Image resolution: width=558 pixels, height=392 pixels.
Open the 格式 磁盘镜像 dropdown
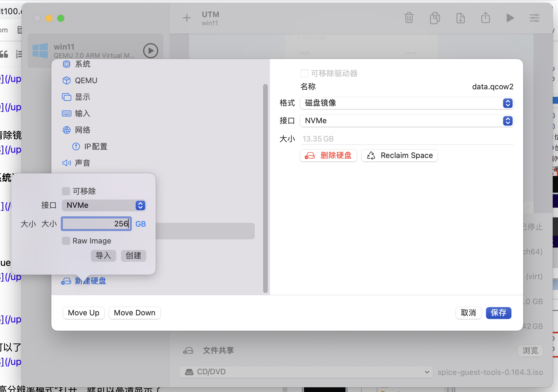click(407, 103)
